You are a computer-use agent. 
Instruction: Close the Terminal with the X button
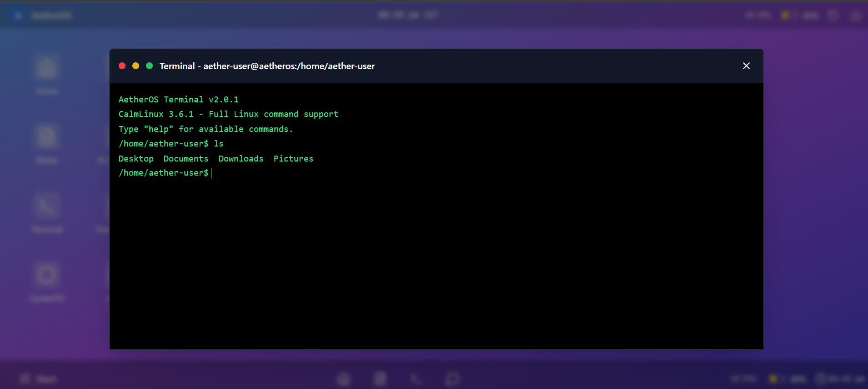click(x=746, y=66)
